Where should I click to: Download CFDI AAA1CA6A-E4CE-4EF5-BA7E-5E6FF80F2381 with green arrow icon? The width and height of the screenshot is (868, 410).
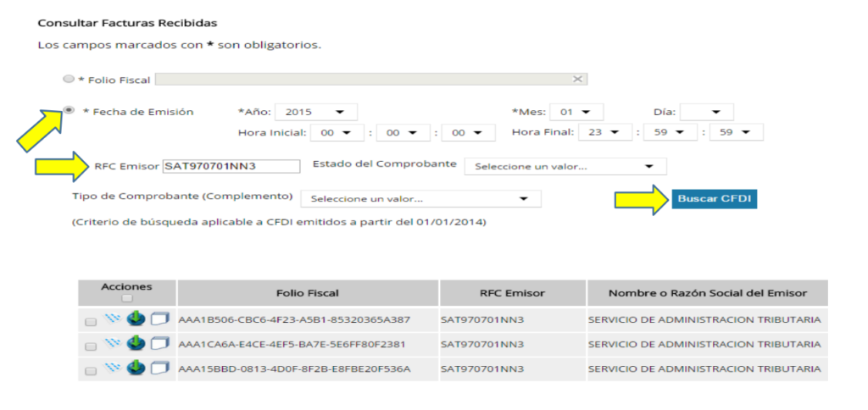136,343
